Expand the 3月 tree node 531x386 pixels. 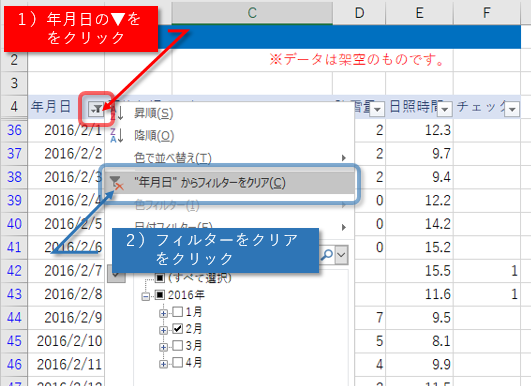(163, 347)
